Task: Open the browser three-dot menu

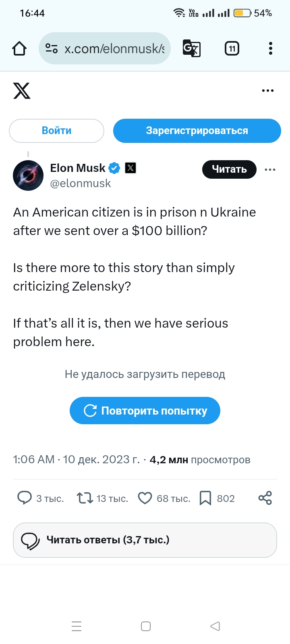Action: (x=270, y=49)
